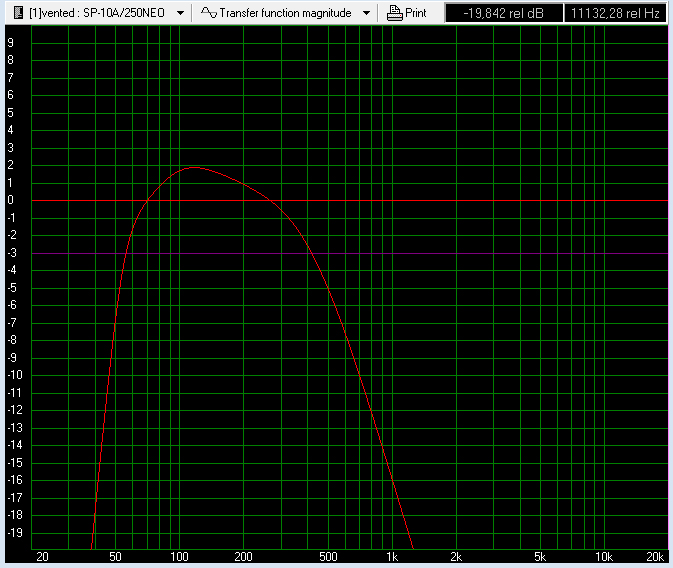Click the '20k' frequency axis label
The width and height of the screenshot is (673, 568).
[x=655, y=557]
